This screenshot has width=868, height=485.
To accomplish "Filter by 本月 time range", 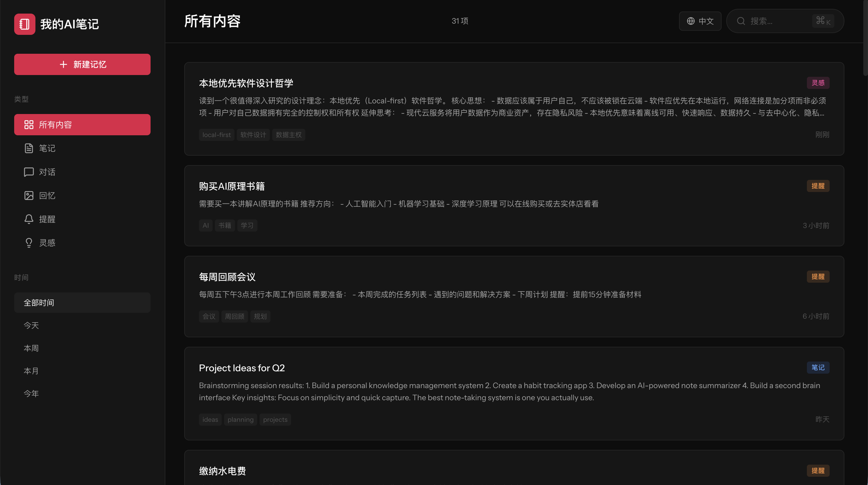I will pyautogui.click(x=31, y=371).
